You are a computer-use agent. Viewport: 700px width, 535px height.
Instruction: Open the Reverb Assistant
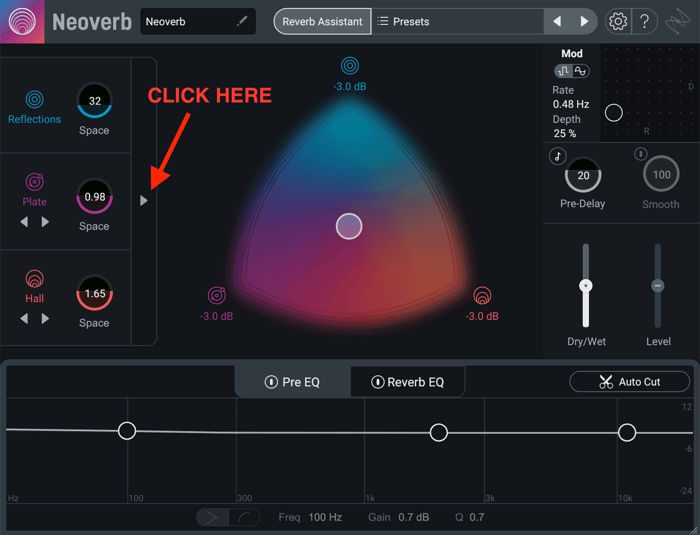tap(322, 21)
